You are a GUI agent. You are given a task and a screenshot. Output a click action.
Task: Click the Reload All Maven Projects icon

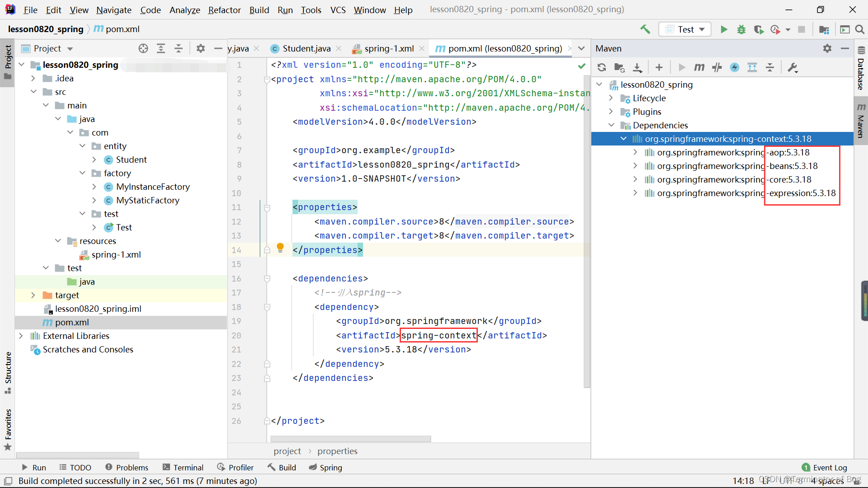click(601, 67)
